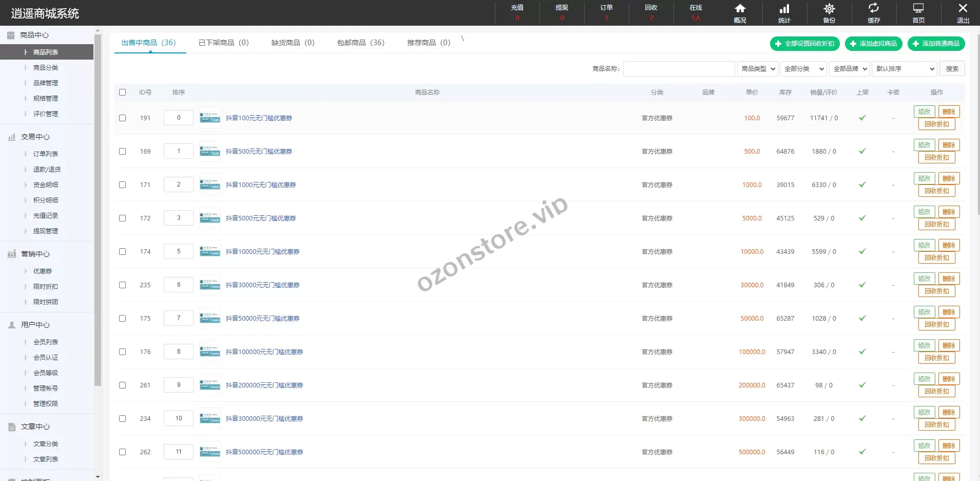
Task: Select the checkbox for product ID 174
Action: [122, 252]
